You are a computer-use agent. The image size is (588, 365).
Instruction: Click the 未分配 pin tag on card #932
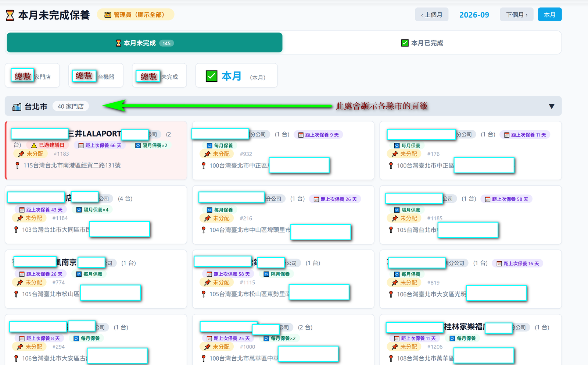(x=217, y=154)
